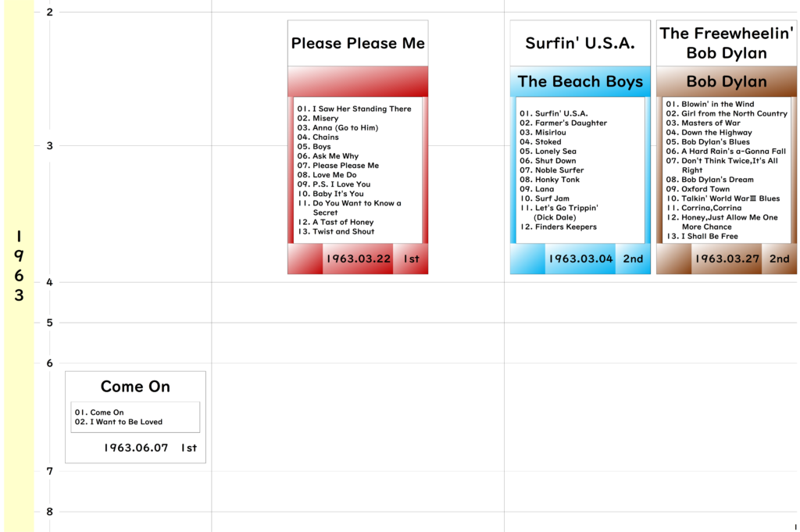Click the 1963.03.22 release date

tap(358, 259)
